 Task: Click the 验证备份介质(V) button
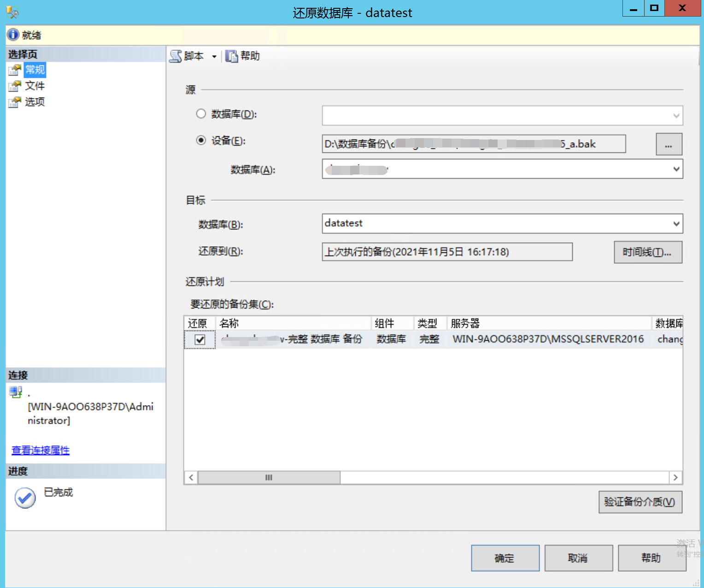(x=639, y=502)
